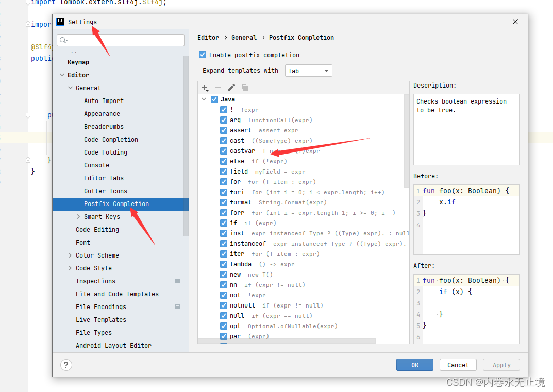Open Console settings page
Viewport: 553px width, 392px height.
click(x=97, y=165)
